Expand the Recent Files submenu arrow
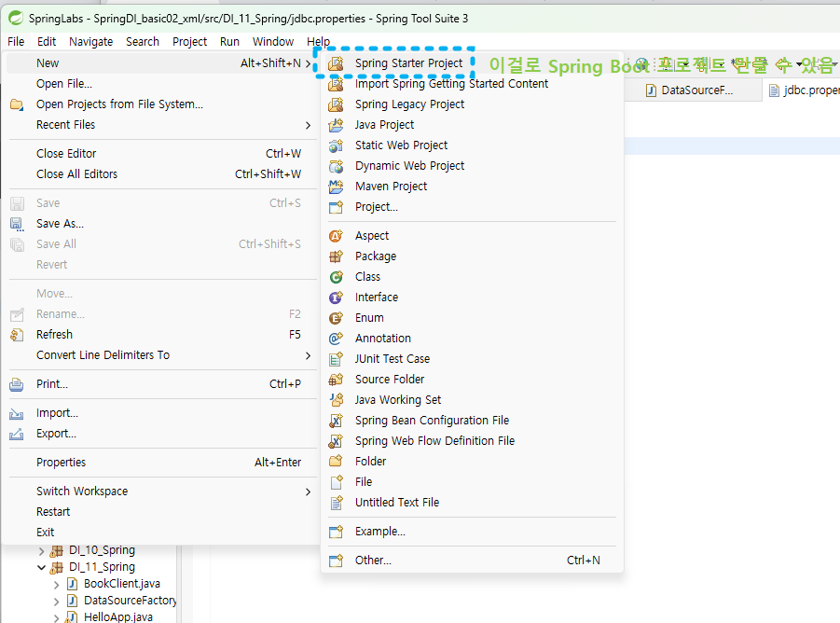 point(308,125)
